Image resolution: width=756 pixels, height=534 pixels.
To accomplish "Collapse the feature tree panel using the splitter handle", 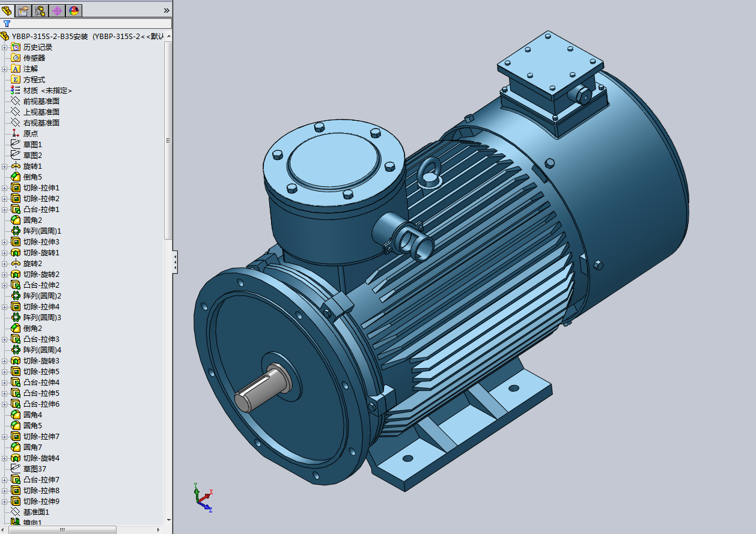I will [x=175, y=262].
